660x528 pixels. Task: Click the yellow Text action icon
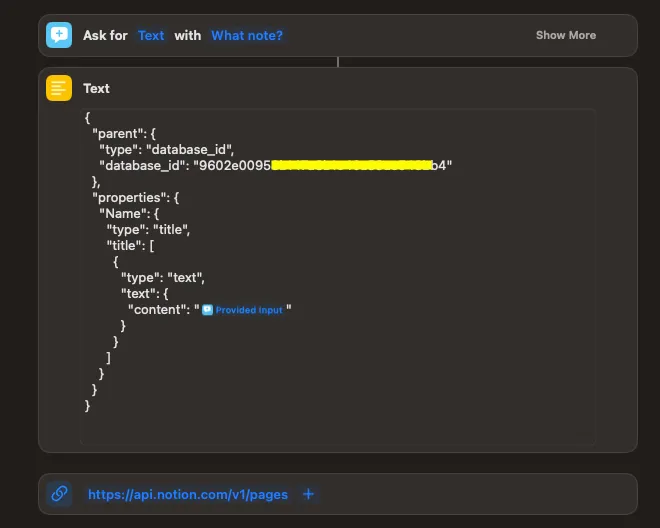coord(59,88)
